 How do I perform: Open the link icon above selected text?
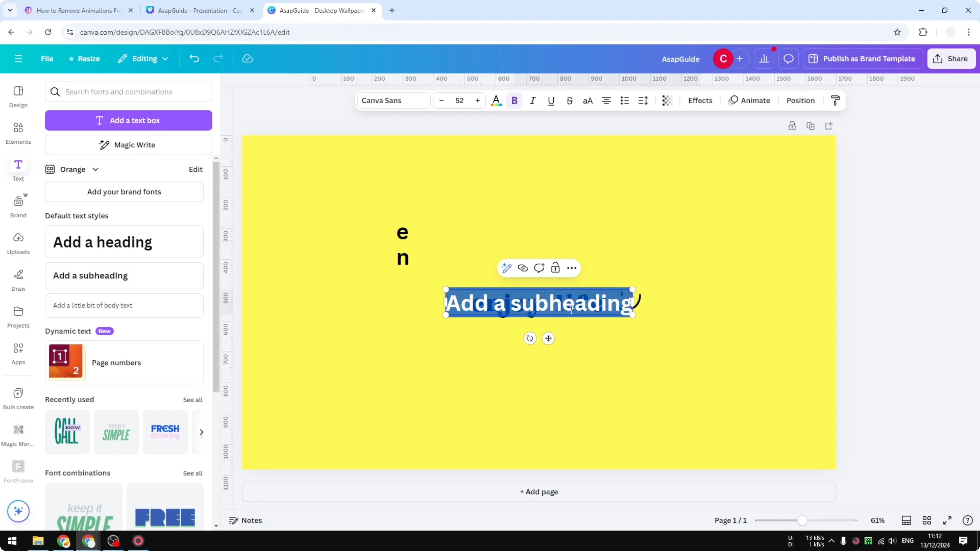523,268
